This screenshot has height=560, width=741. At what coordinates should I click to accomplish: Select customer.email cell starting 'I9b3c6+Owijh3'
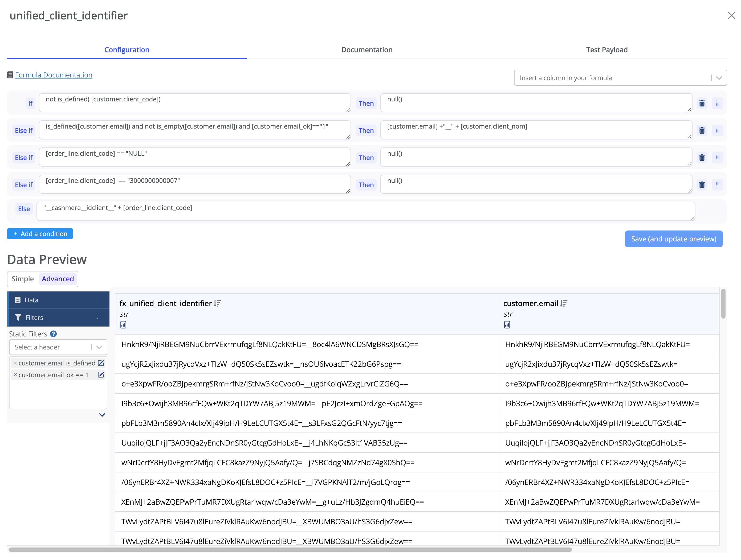click(x=609, y=404)
